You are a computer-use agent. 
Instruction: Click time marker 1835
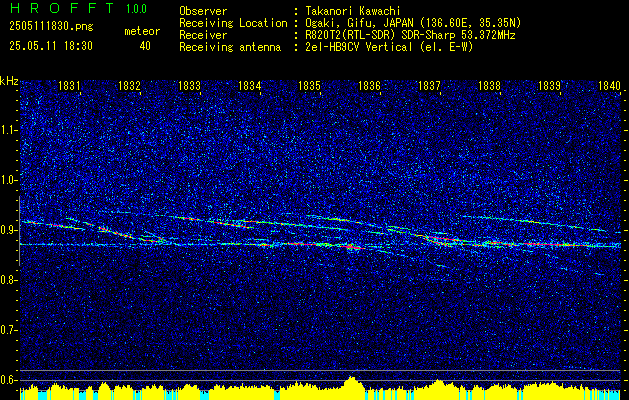309,85
